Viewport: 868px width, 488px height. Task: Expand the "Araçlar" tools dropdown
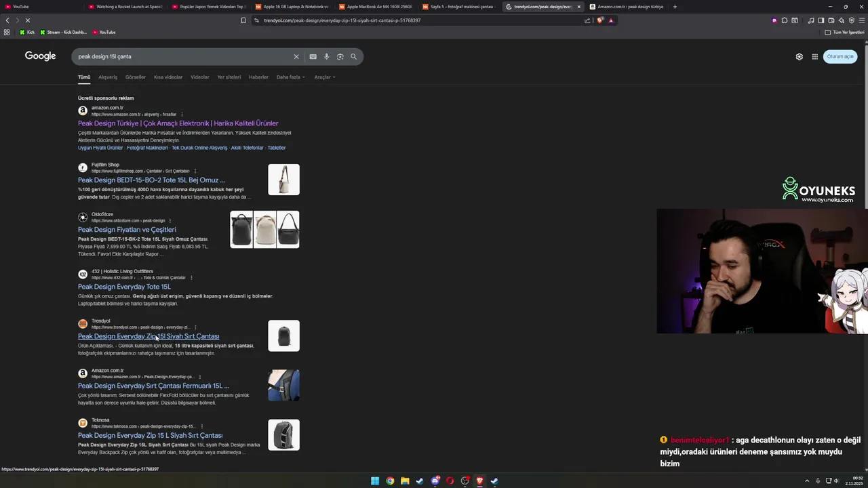(324, 77)
